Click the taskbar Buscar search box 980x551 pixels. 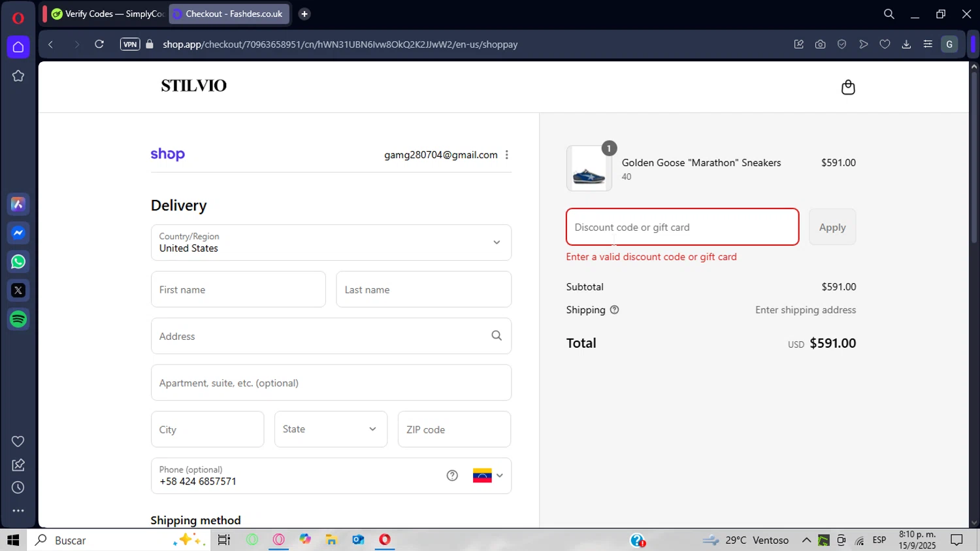pyautogui.click(x=119, y=540)
